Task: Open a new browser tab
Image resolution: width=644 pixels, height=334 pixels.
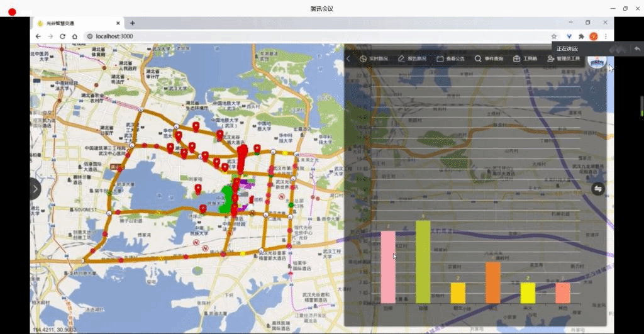Action: coord(132,23)
